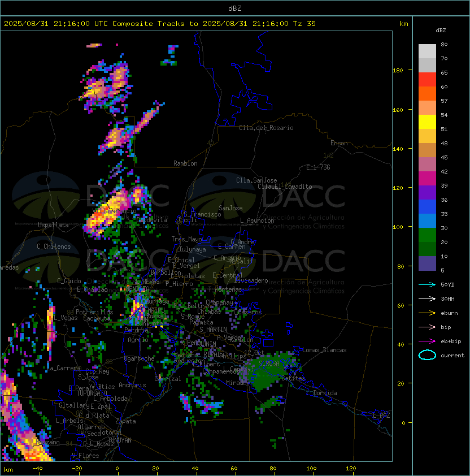470x476 pixels.
Task: Select the light gray 70-80 dBZ swatch
Action: pyautogui.click(x=427, y=51)
